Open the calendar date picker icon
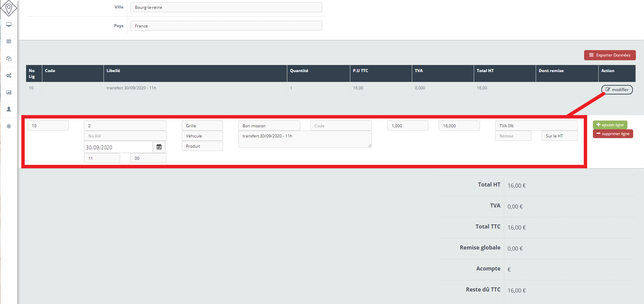This screenshot has height=304, width=644. click(x=159, y=147)
